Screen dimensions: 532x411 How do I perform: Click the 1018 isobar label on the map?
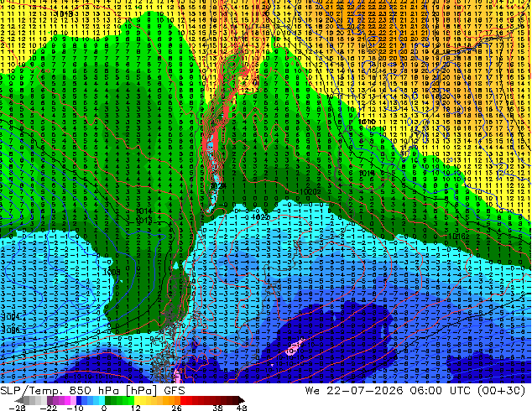tap(65, 14)
